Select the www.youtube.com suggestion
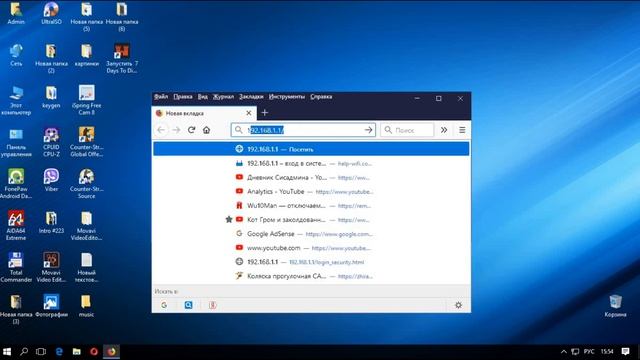The height and width of the screenshot is (360, 640). [311, 248]
